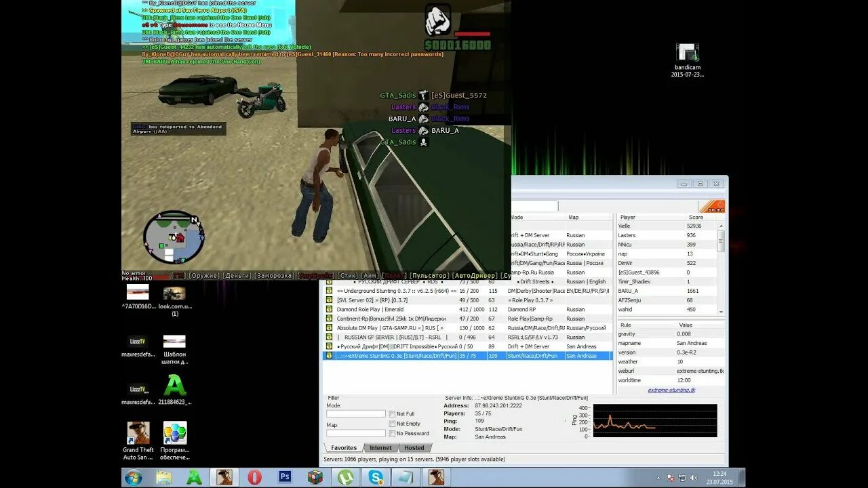Open the look.com.u... (1) image file
This screenshot has width=868, height=488.
(x=174, y=301)
